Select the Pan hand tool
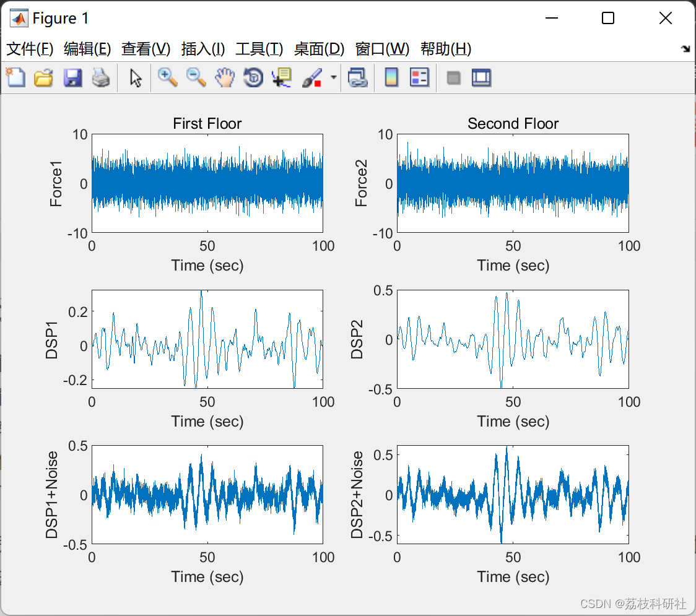Viewport: 696px width, 616px height. point(225,77)
